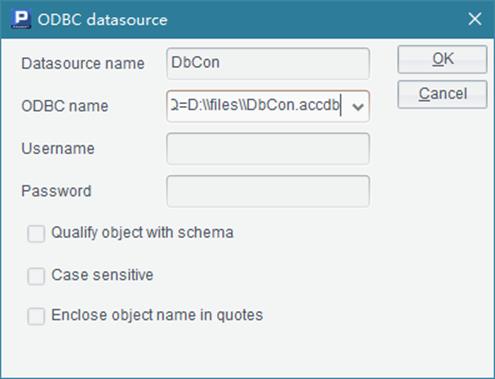The width and height of the screenshot is (495, 379).
Task: Click the P application icon in title bar
Action: click(21, 19)
